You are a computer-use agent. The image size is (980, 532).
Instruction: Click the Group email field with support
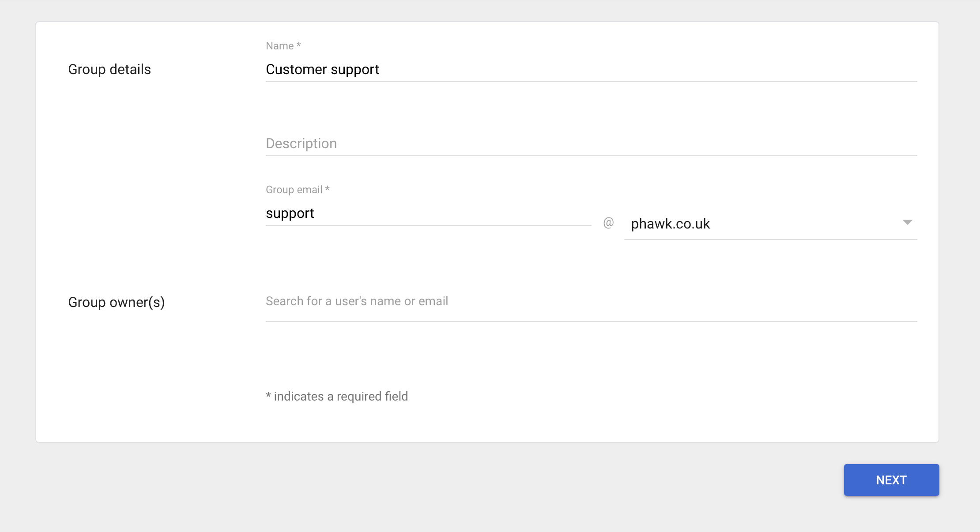(x=428, y=214)
